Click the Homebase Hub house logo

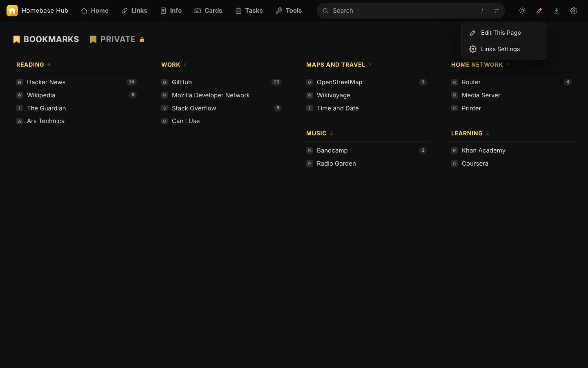12,11
